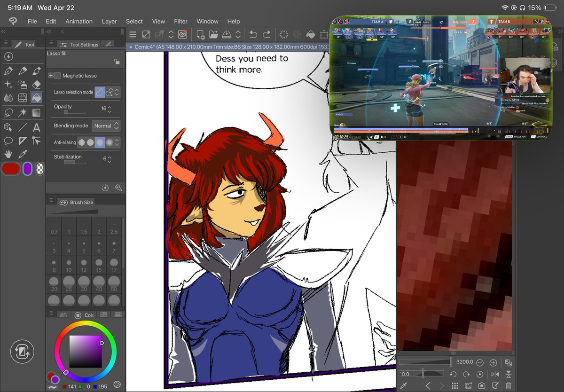Screen dimensions: 564x392
Task: Enable the Magnetic lasso checkbox
Action: (x=58, y=76)
